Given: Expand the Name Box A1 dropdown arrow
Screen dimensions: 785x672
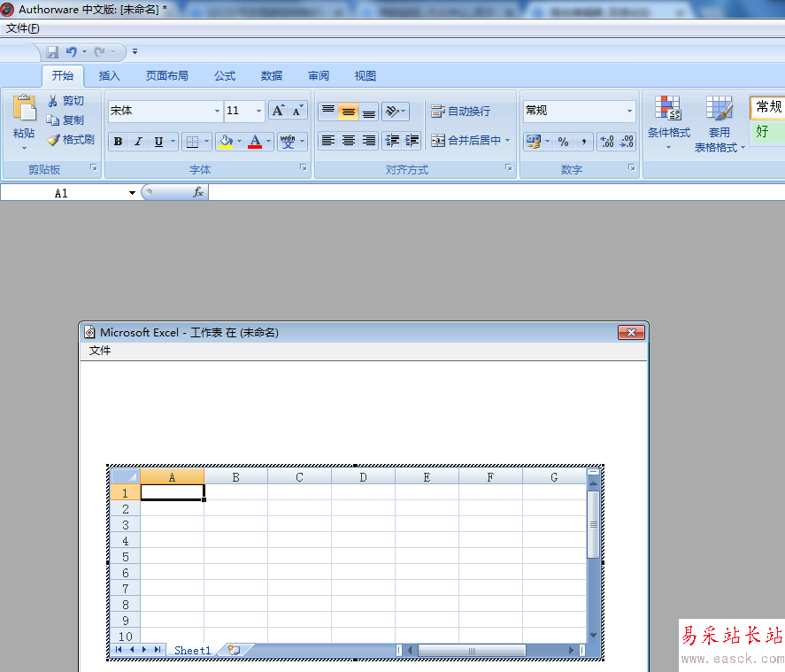Looking at the screenshot, I should (x=132, y=193).
